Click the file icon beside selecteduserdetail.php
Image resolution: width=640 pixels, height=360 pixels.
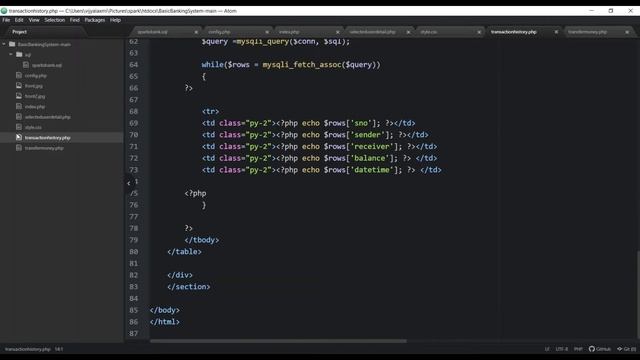tap(19, 117)
